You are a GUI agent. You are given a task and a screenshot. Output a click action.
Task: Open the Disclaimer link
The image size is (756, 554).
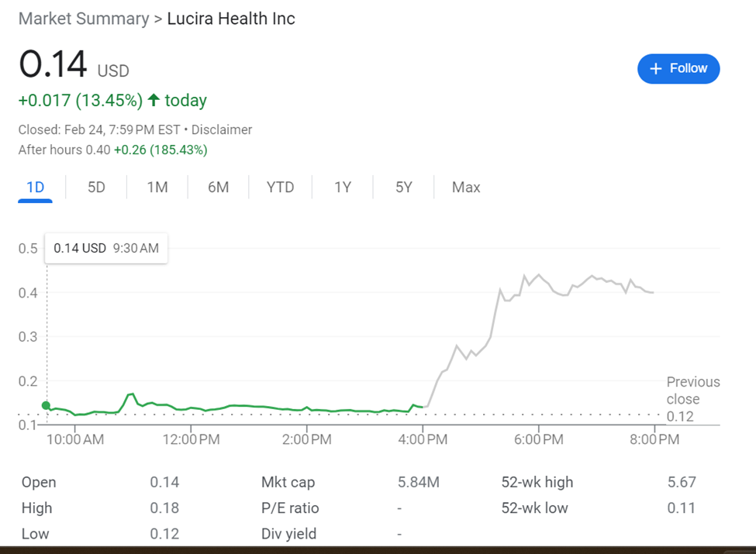[221, 129]
